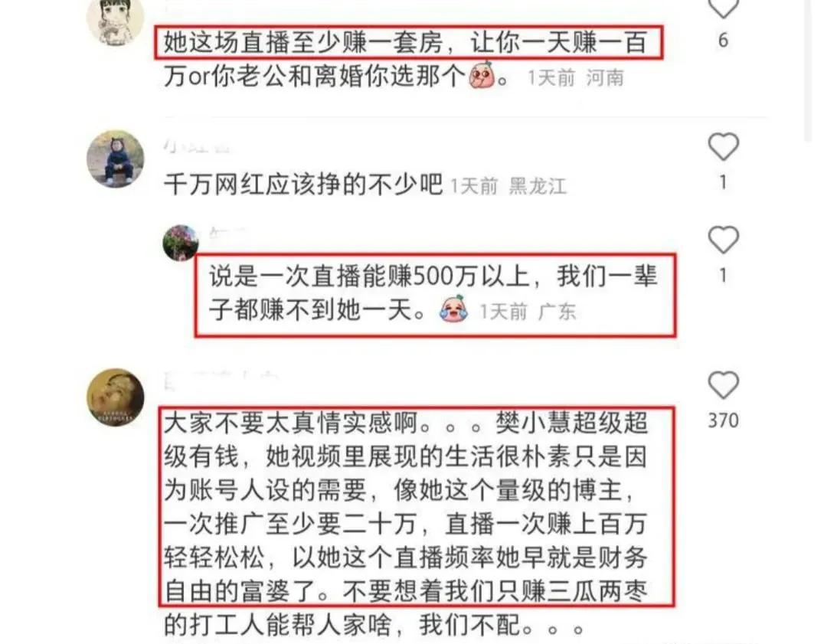Click the 1天前 河南 timestamp

pos(575,78)
